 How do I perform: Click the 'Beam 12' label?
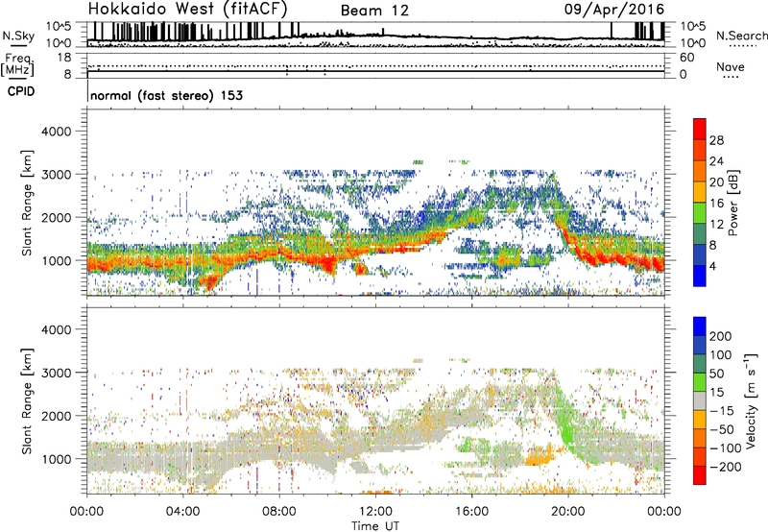pyautogui.click(x=374, y=11)
